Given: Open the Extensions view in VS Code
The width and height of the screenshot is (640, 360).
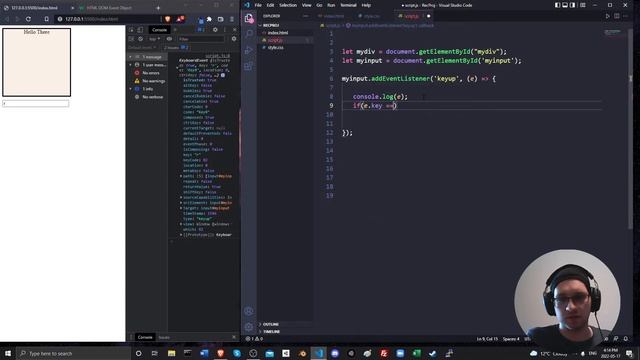Looking at the screenshot, I should [x=249, y=66].
